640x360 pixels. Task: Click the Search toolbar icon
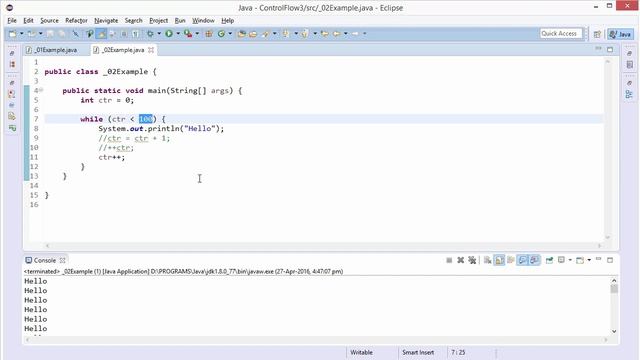pyautogui.click(x=265, y=34)
